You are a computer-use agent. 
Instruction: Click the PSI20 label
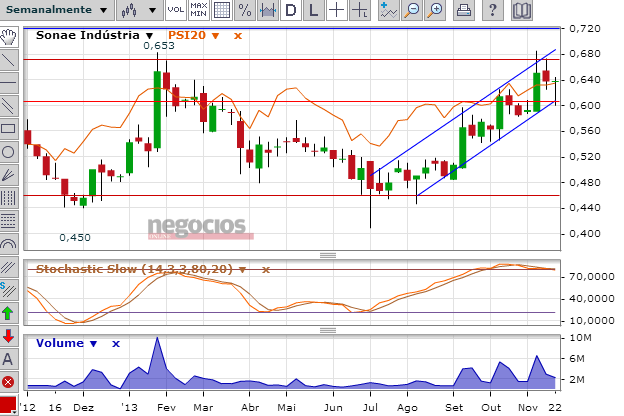coord(187,35)
